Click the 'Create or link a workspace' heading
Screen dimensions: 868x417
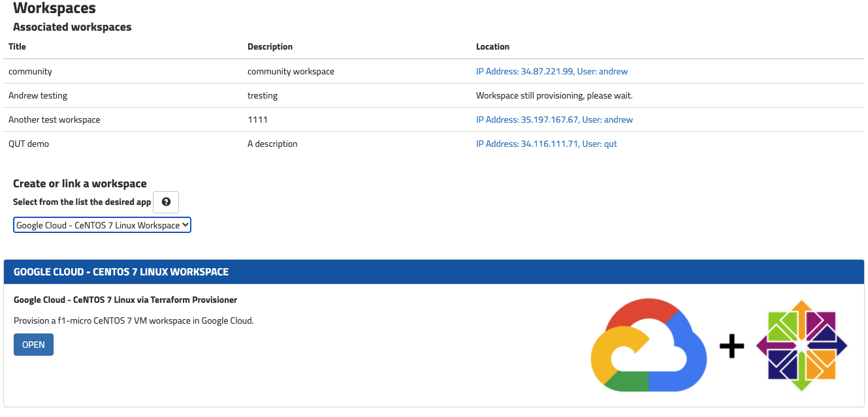[80, 183]
